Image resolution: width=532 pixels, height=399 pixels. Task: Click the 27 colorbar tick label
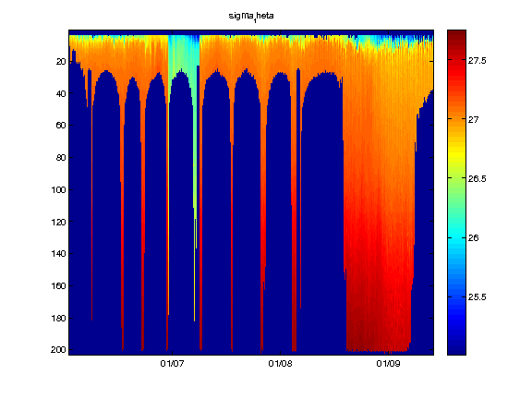point(473,120)
